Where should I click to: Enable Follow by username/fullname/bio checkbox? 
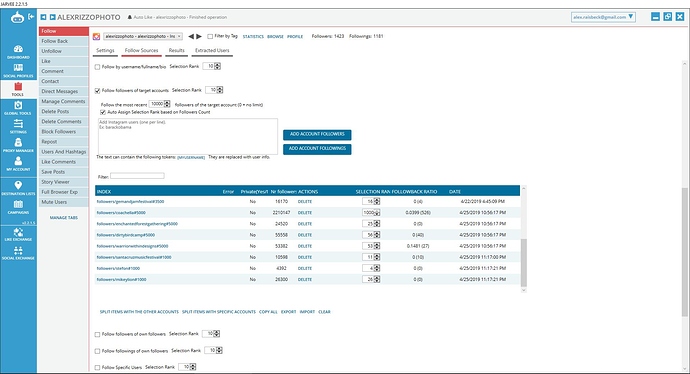pyautogui.click(x=98, y=67)
